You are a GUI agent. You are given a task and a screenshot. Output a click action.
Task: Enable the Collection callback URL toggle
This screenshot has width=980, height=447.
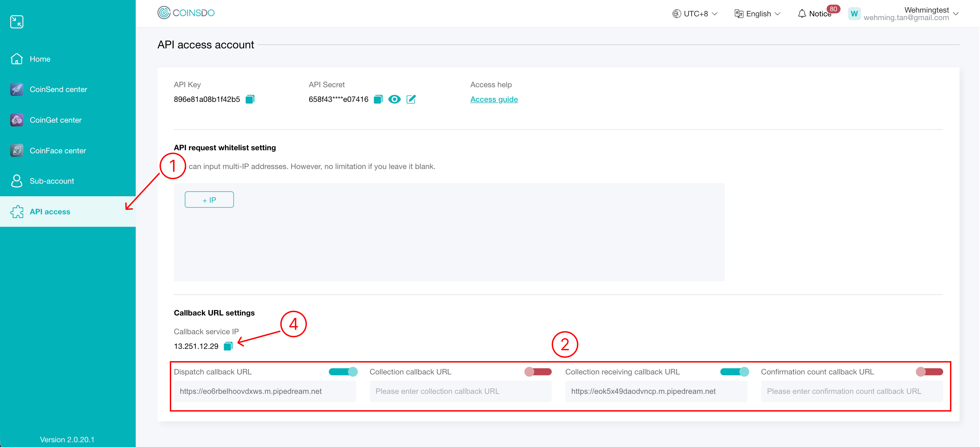pos(538,372)
